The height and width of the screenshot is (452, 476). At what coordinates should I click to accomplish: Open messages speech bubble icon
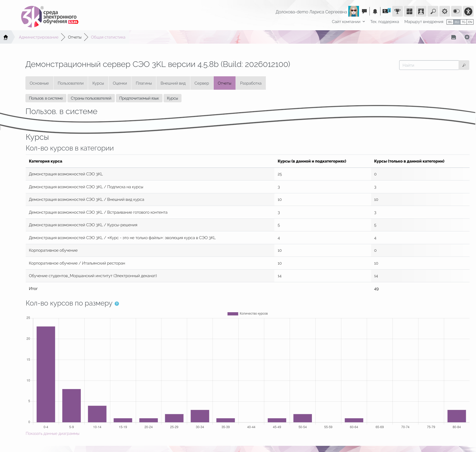(364, 11)
